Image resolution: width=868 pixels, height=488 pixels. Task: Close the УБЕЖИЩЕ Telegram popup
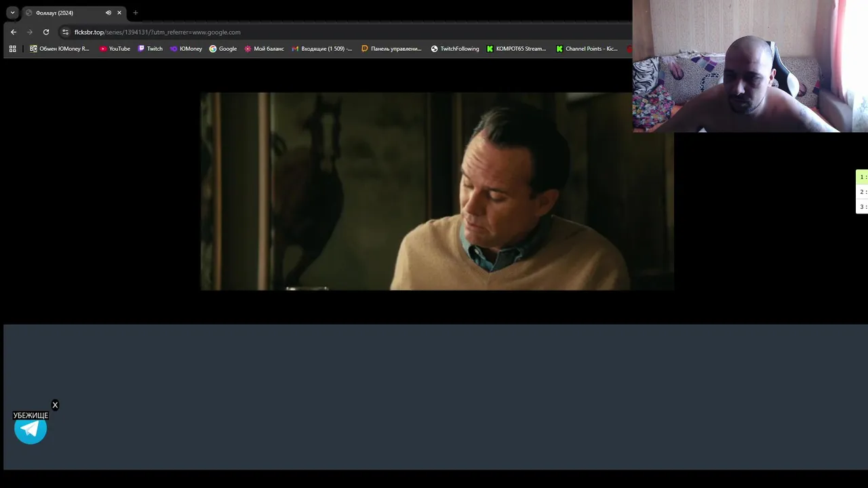pyautogui.click(x=55, y=405)
